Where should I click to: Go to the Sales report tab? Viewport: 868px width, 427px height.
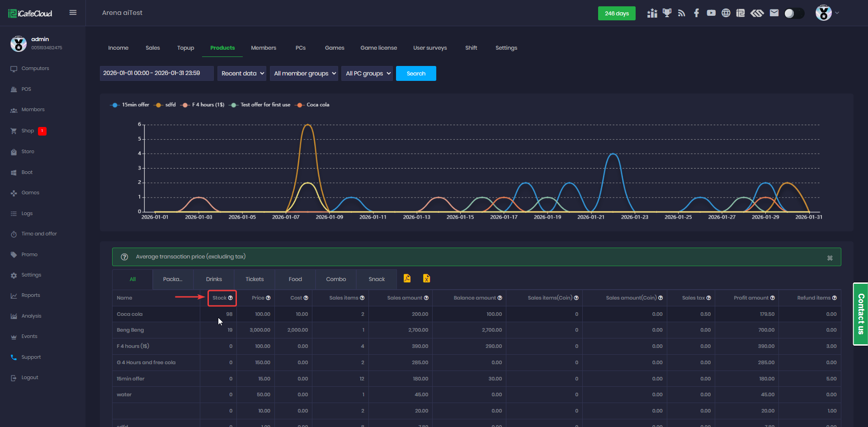coord(153,48)
